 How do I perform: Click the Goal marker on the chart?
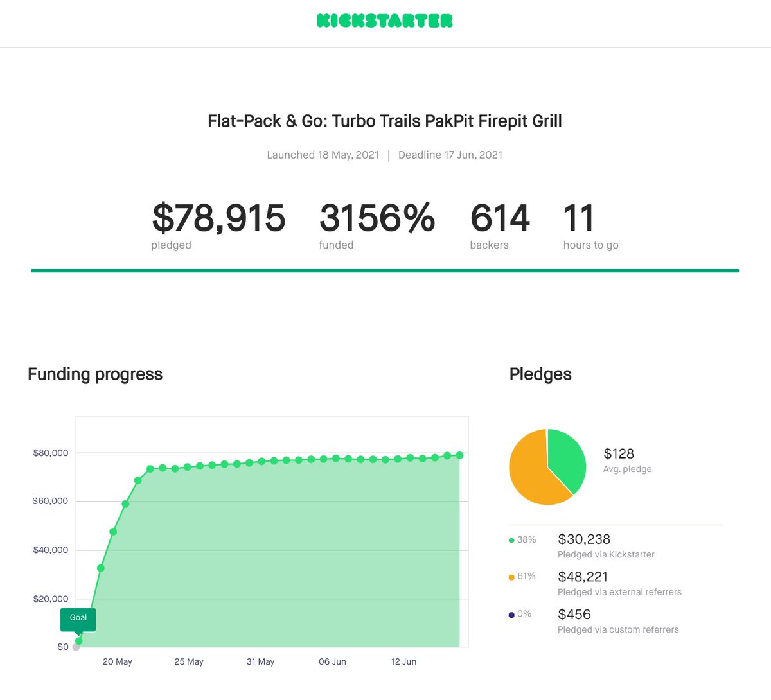(78, 618)
